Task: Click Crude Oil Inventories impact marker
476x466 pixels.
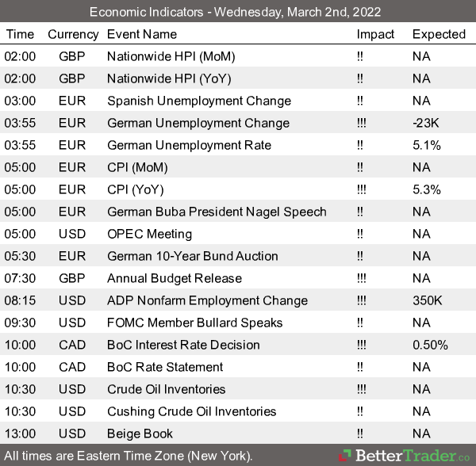Action: 363,389
